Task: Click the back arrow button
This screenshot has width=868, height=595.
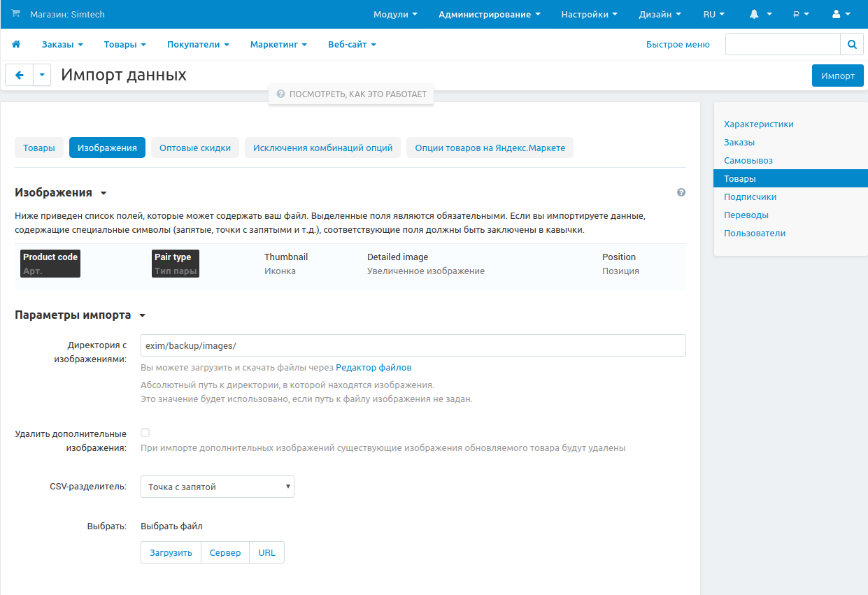Action: [19, 75]
